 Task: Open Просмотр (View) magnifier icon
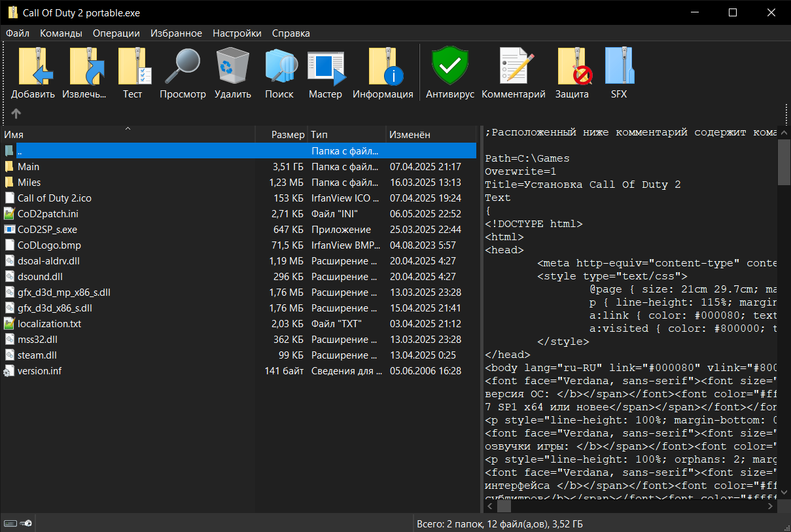tap(183, 67)
